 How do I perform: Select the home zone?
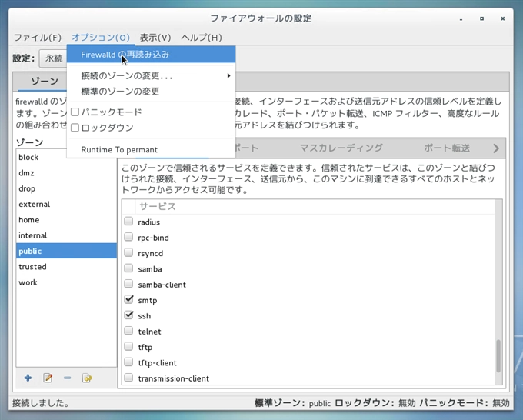(x=66, y=220)
